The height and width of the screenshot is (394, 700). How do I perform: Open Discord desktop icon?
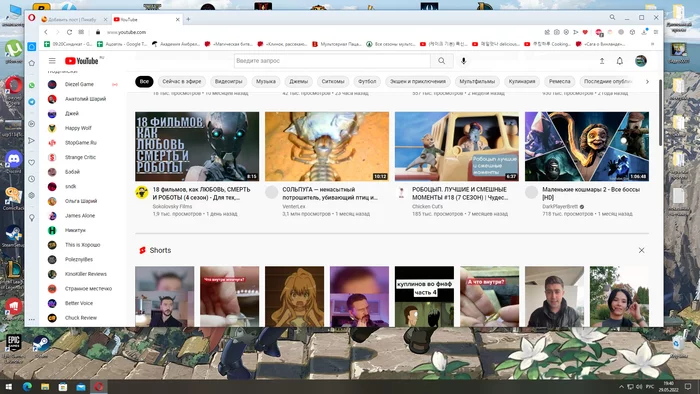click(13, 162)
